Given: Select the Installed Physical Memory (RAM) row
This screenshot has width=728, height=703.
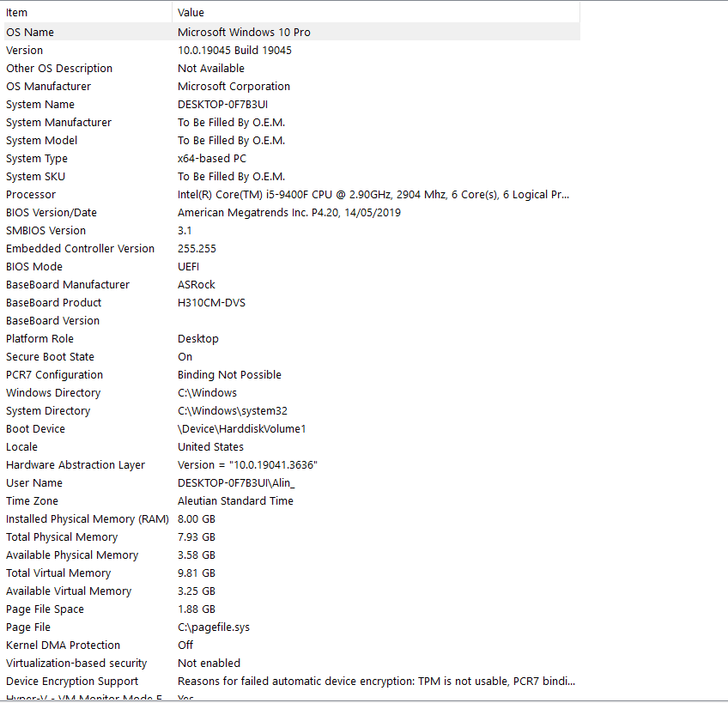Looking at the screenshot, I should [x=292, y=519].
